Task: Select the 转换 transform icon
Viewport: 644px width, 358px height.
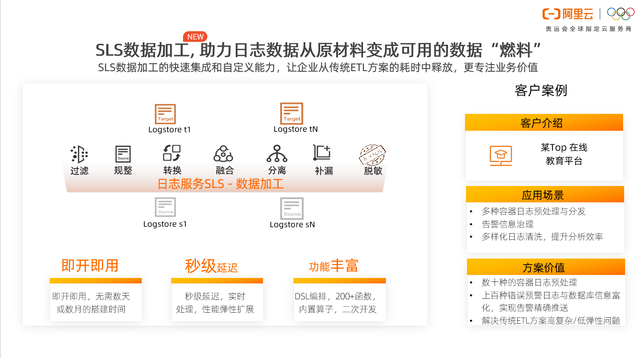Action: tap(172, 153)
